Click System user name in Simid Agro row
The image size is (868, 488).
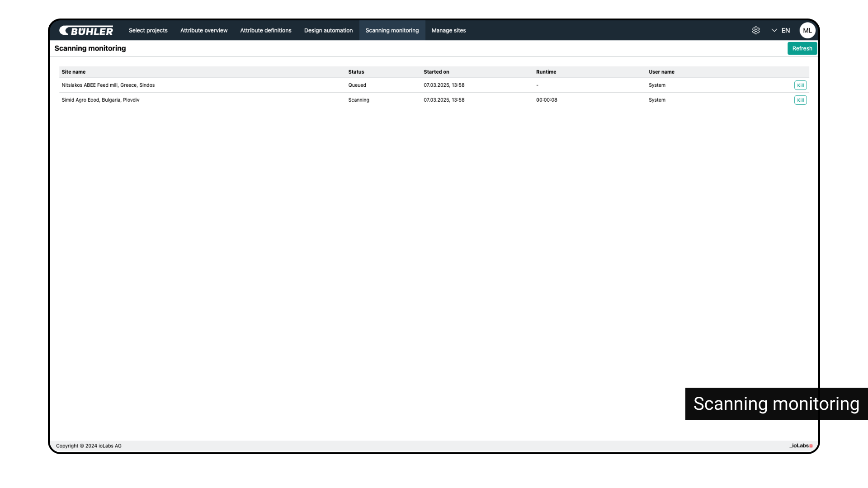tap(657, 100)
